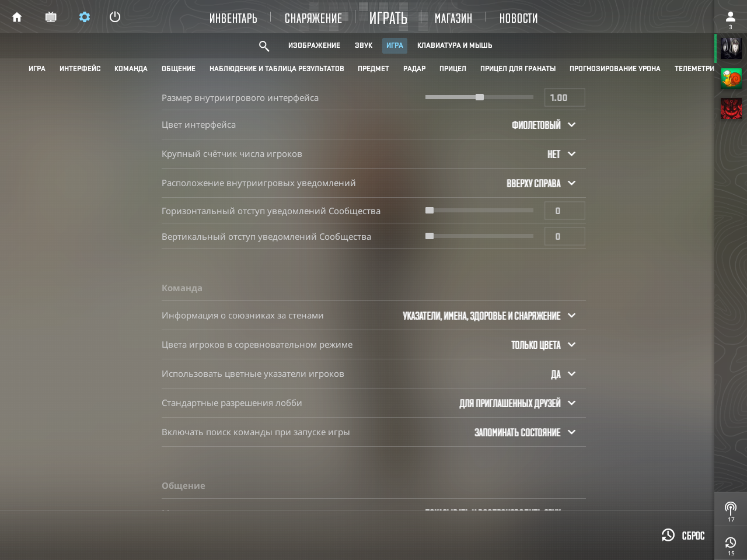
Task: Open the colored player pointers dropdown ДА
Action: tap(563, 374)
